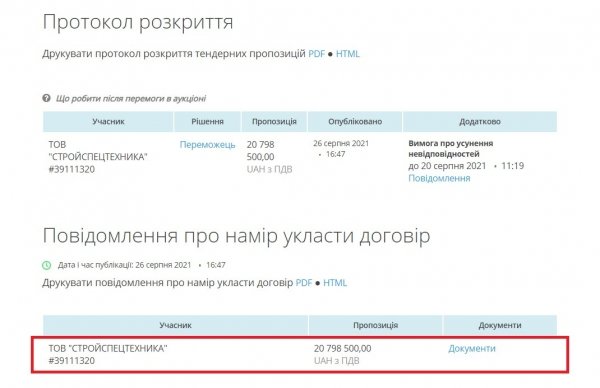
Task: Click 'Пропозиція' header in the lower table
Action: (375, 325)
